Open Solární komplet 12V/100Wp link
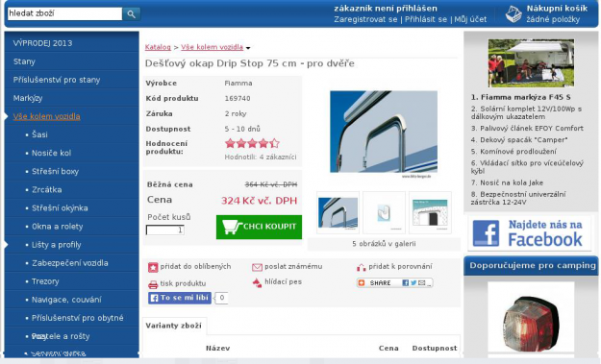601x364 pixels. click(x=526, y=112)
